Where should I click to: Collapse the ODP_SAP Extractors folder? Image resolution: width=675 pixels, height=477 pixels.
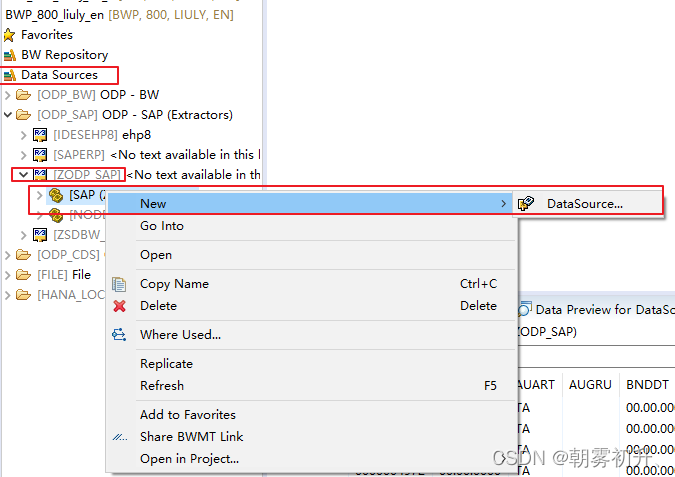[7, 115]
